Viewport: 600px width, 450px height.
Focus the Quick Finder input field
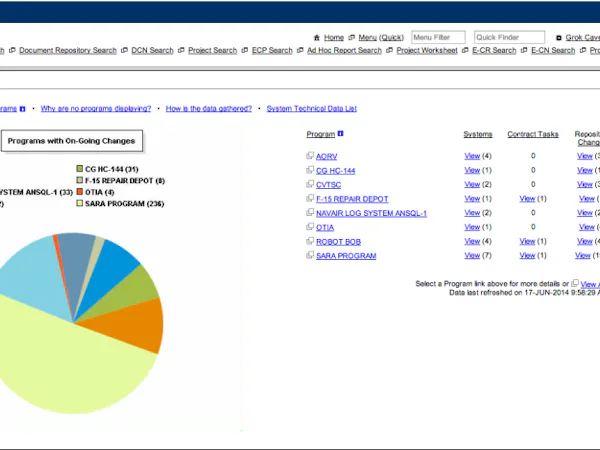click(x=509, y=37)
